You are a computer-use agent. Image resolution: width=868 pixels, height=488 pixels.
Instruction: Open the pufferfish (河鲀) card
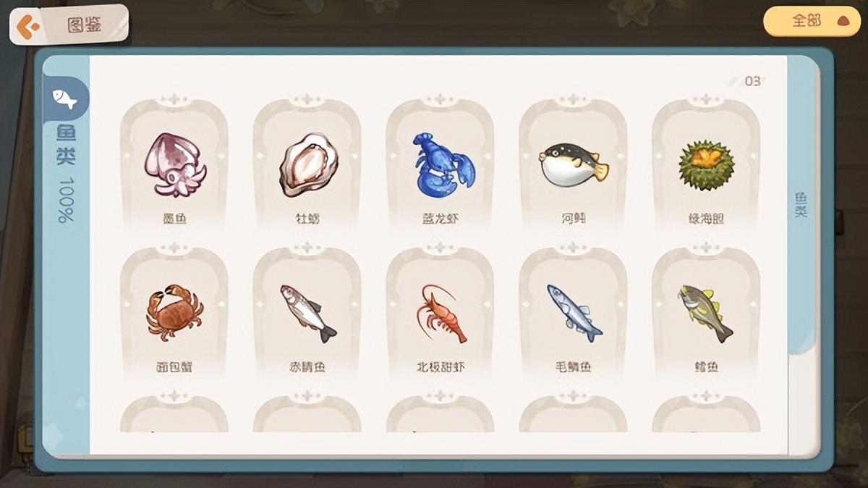click(574, 162)
